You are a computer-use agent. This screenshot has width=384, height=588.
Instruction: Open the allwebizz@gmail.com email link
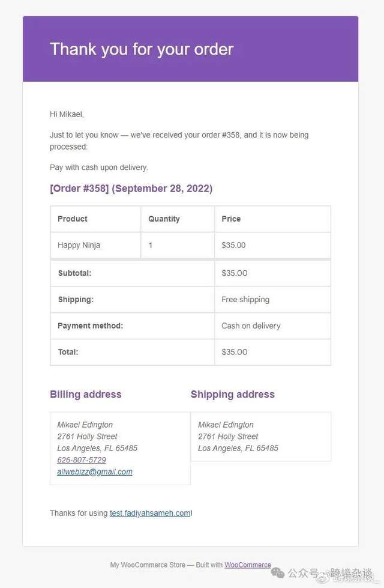point(95,472)
